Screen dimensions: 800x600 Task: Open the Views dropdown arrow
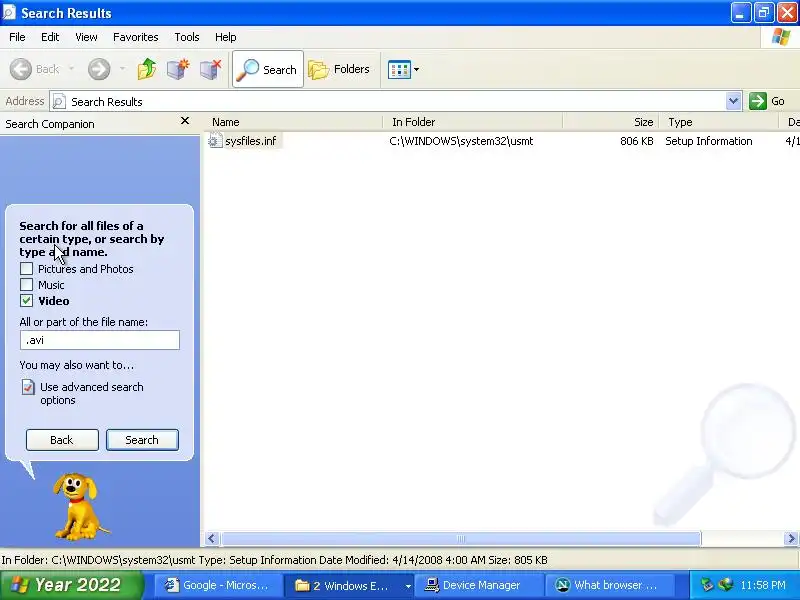tap(416, 69)
